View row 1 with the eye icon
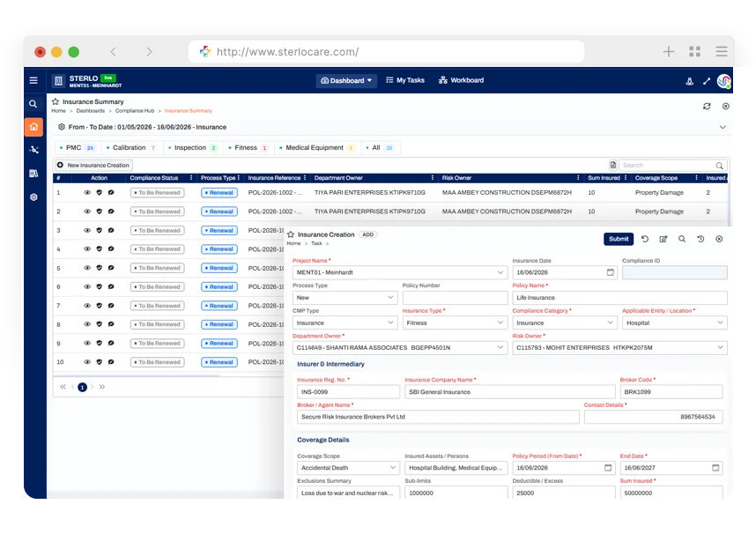 pos(87,192)
